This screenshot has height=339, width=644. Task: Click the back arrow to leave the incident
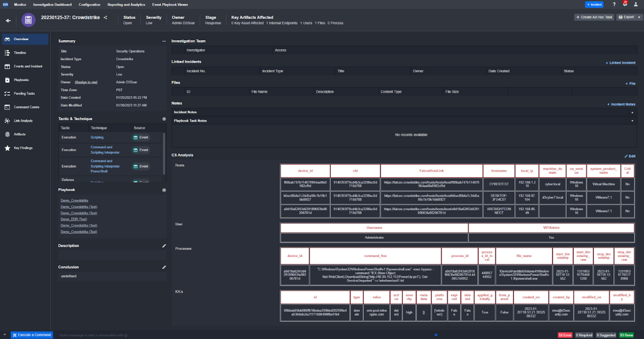click(8, 20)
